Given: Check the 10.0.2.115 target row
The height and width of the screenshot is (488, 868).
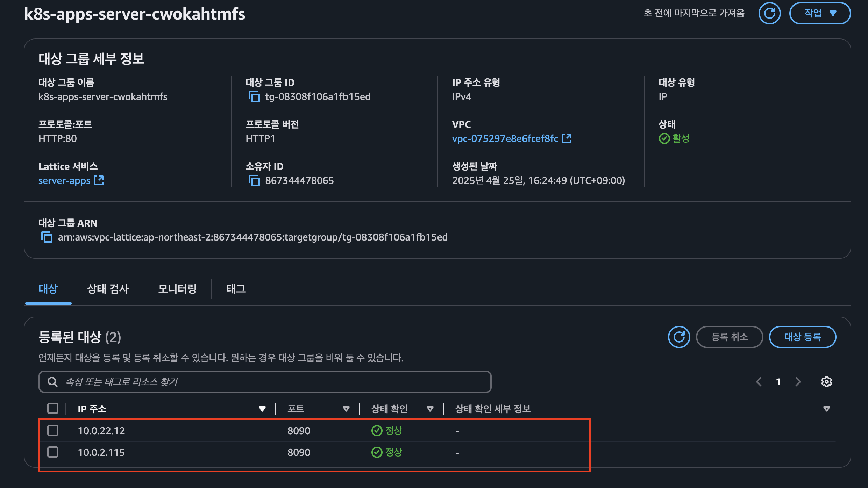Looking at the screenshot, I should point(53,452).
